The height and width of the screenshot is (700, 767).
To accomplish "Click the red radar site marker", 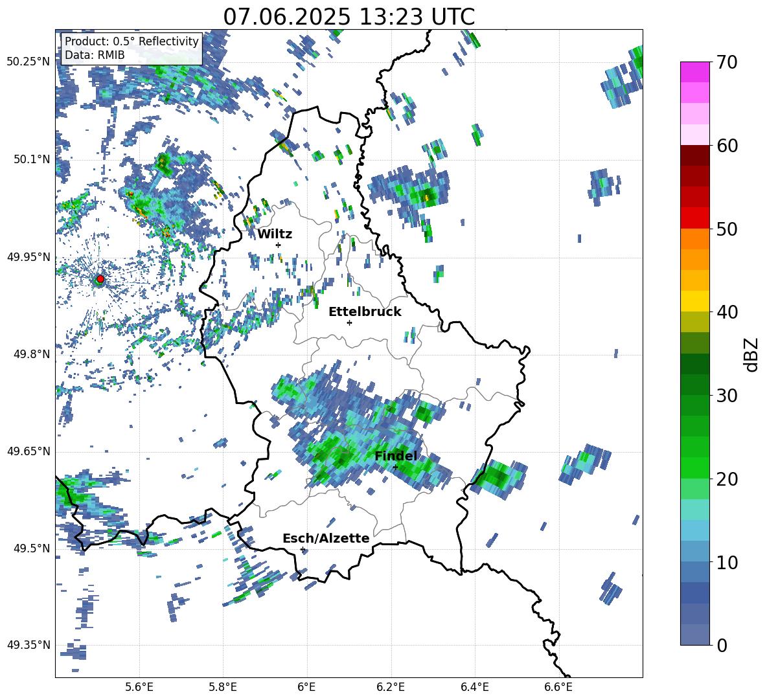I will (100, 279).
